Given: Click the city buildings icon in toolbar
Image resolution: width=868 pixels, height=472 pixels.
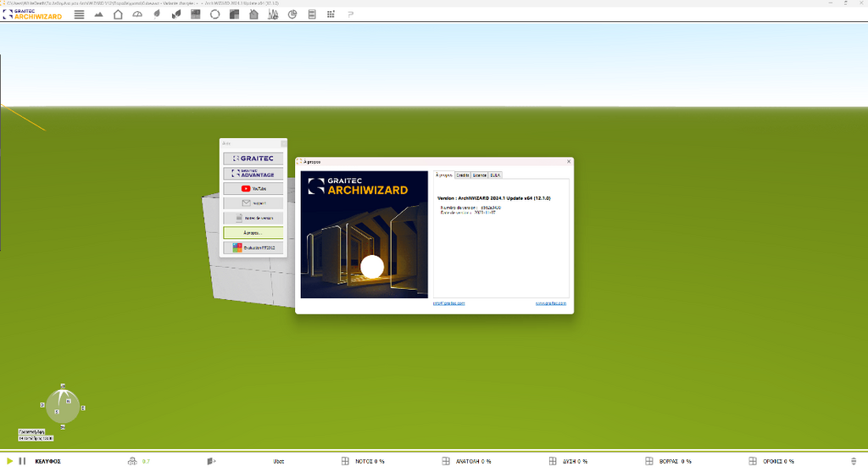Looking at the screenshot, I should 273,14.
